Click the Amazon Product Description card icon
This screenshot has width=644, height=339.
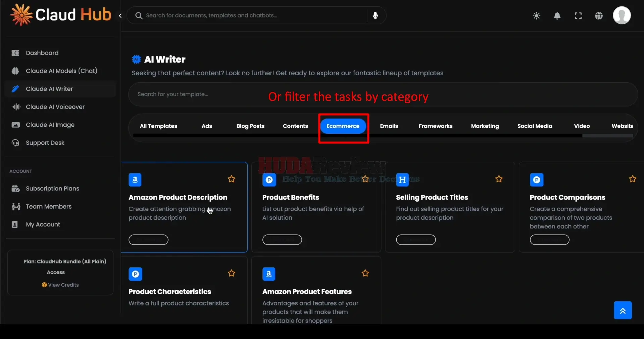(x=135, y=180)
